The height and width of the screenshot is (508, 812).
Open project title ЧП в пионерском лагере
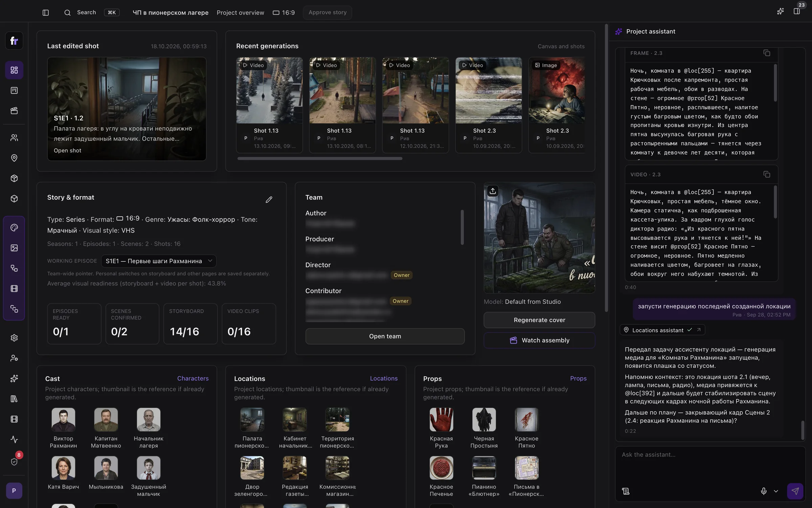pos(171,13)
